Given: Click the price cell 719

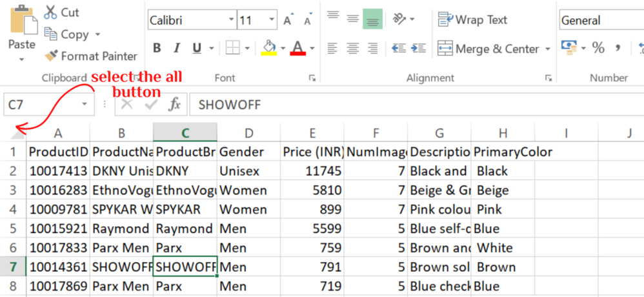Looking at the screenshot, I should point(312,286).
